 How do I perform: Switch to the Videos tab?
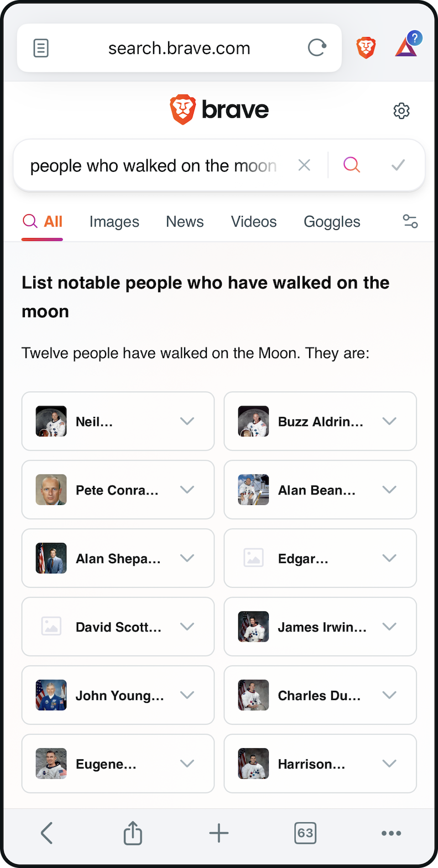(x=254, y=222)
